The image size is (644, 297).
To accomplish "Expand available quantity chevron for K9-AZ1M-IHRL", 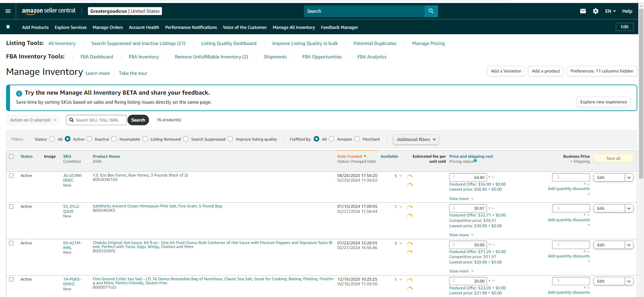I will pos(400,243).
